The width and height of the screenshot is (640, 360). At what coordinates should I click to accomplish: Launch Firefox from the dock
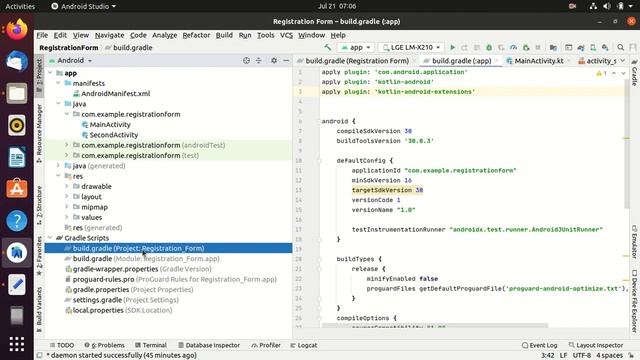[x=17, y=30]
